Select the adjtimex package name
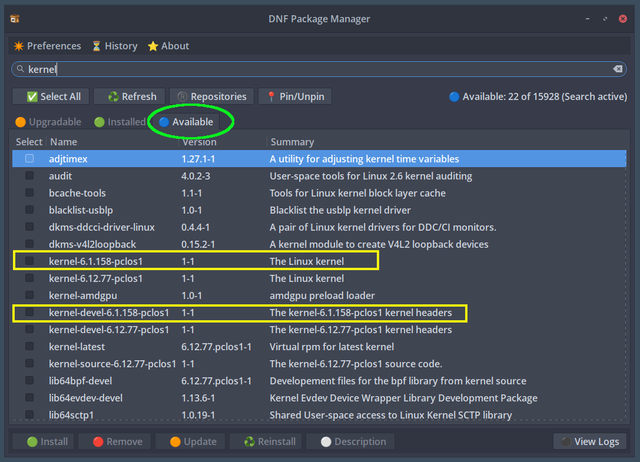The image size is (640, 462). point(68,159)
